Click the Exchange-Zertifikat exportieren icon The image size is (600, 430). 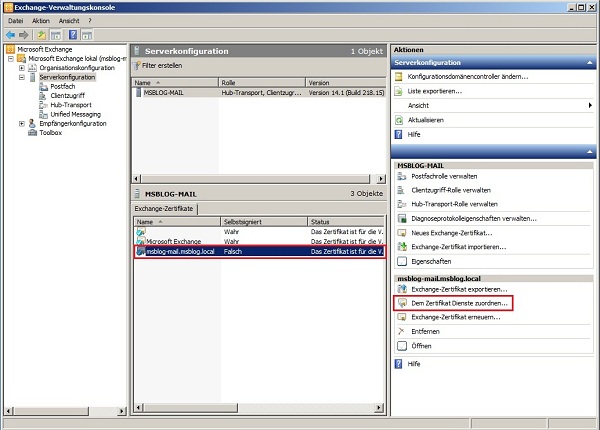(402, 289)
